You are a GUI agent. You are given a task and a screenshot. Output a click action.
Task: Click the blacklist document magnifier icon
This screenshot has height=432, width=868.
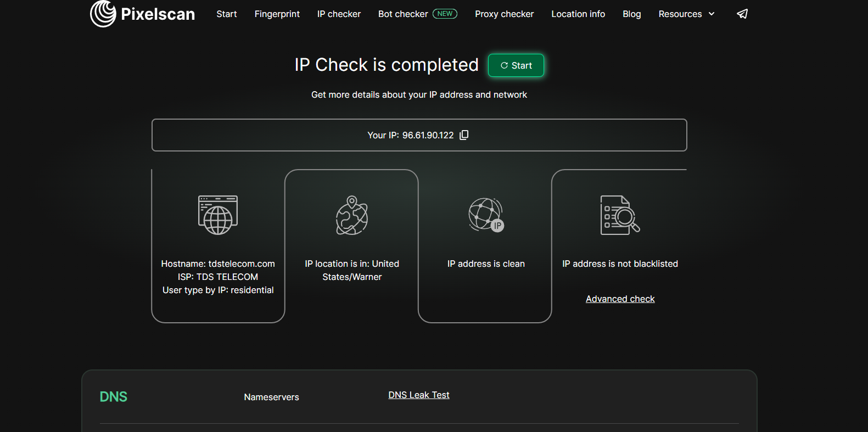click(x=620, y=215)
